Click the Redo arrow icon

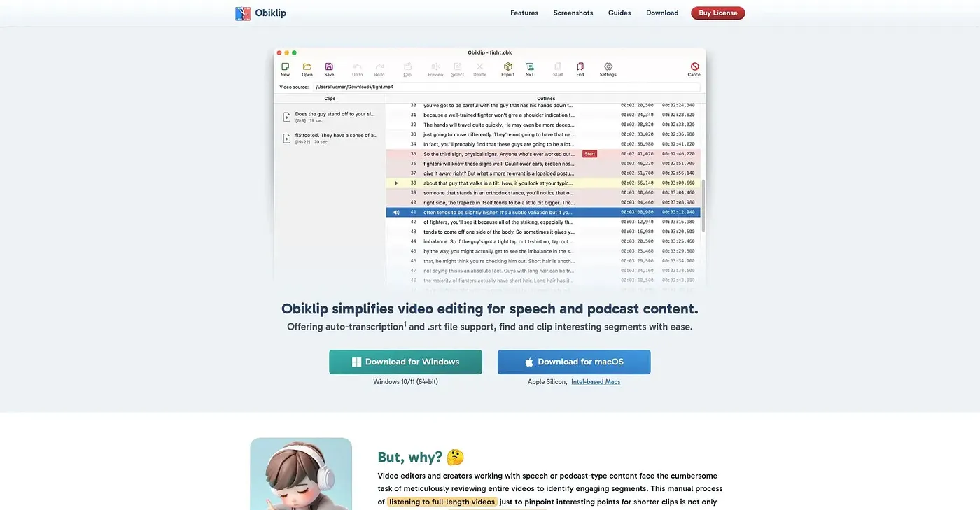(379, 66)
